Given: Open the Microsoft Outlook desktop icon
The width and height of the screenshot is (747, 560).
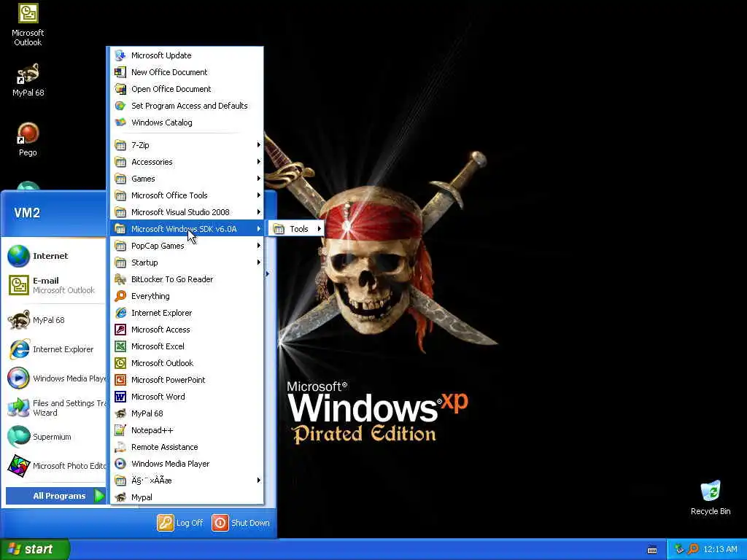Looking at the screenshot, I should (28, 25).
